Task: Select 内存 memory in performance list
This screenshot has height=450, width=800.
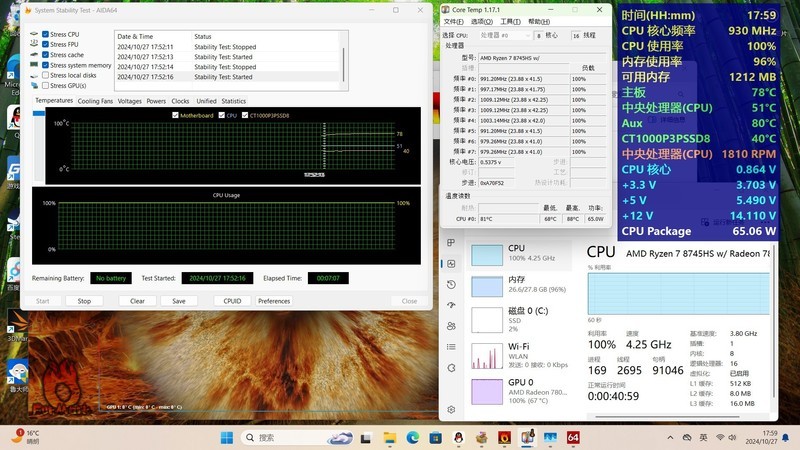Action: point(519,285)
